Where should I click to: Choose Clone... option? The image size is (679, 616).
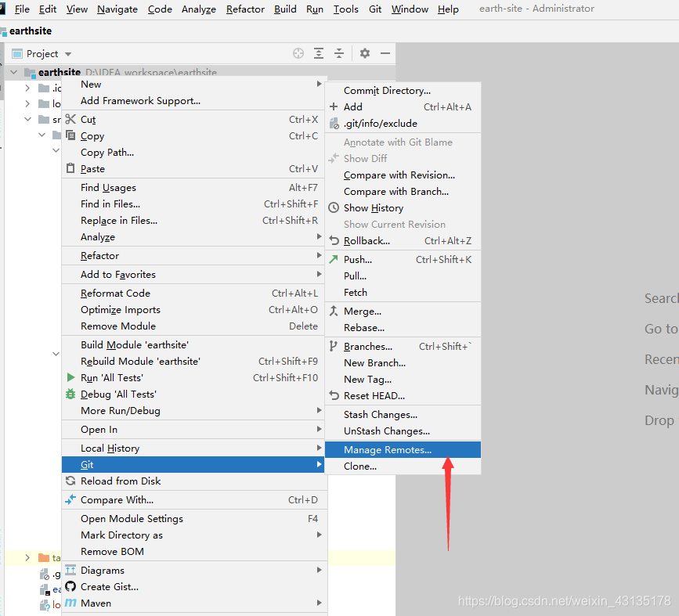pos(403,467)
